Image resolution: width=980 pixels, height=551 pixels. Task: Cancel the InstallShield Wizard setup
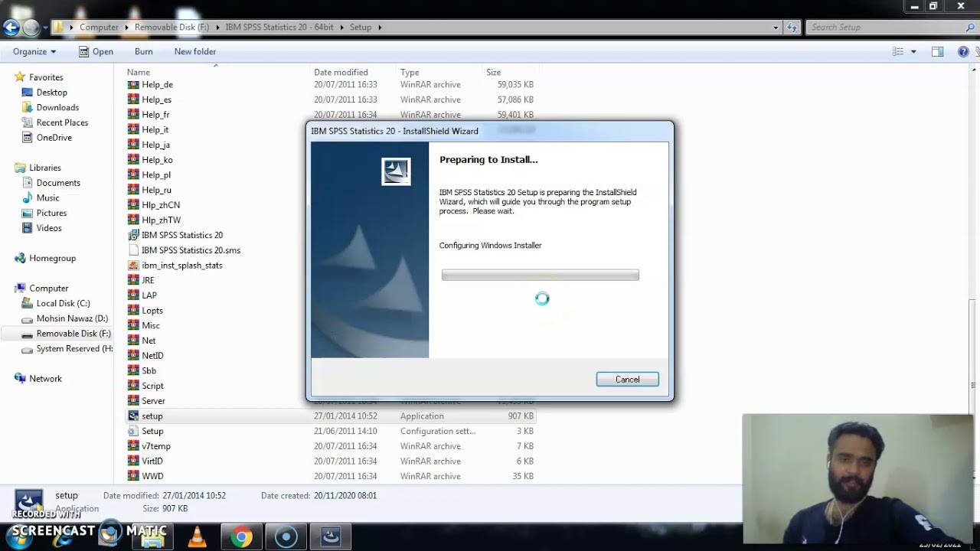[627, 380]
